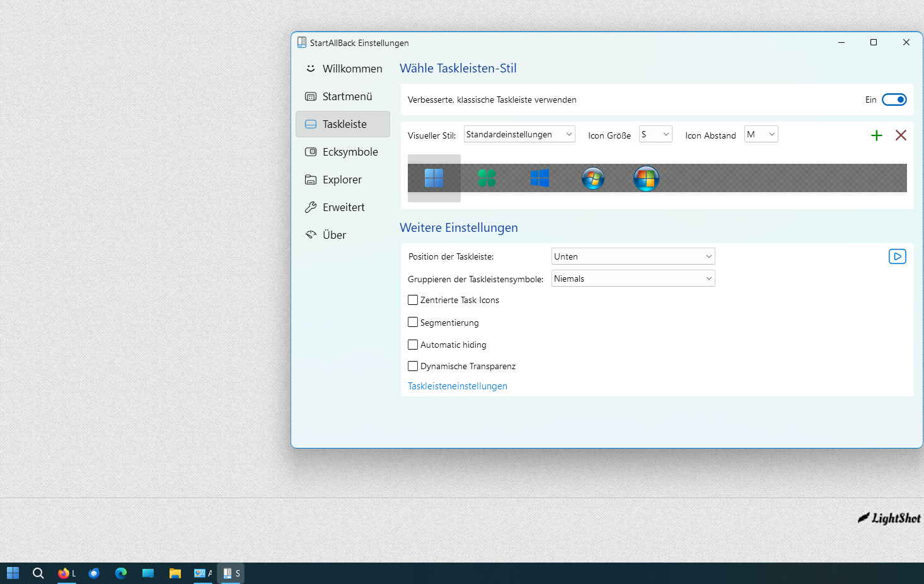This screenshot has height=584, width=924.
Task: Choose the green clover start button icon
Action: (487, 178)
